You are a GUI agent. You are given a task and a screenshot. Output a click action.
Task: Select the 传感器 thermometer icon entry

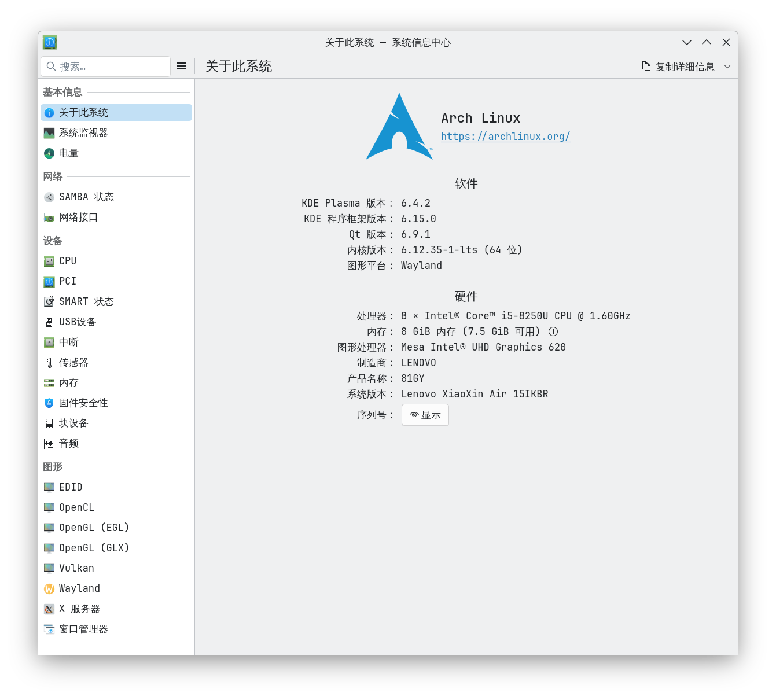pyautogui.click(x=49, y=363)
